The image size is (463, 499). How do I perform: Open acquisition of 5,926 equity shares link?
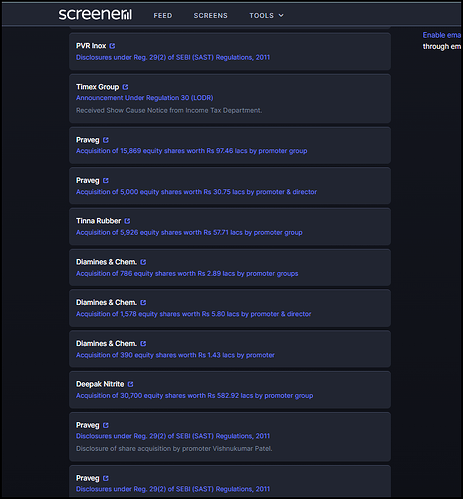(189, 233)
